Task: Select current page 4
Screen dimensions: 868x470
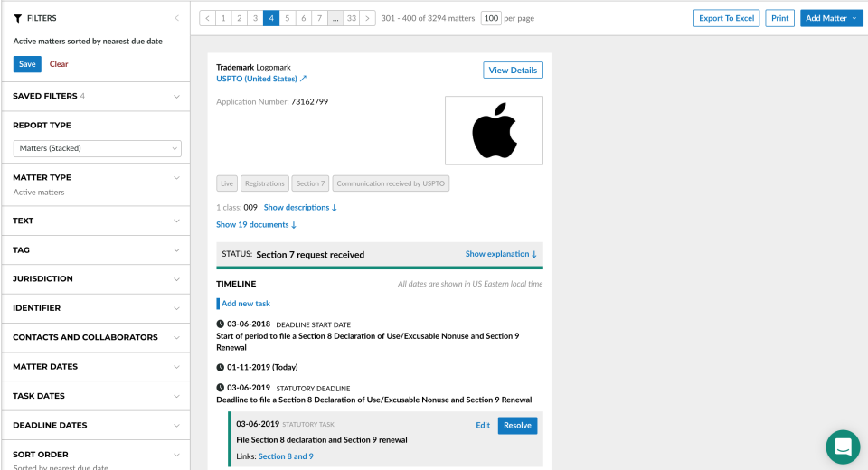Action: click(271, 18)
